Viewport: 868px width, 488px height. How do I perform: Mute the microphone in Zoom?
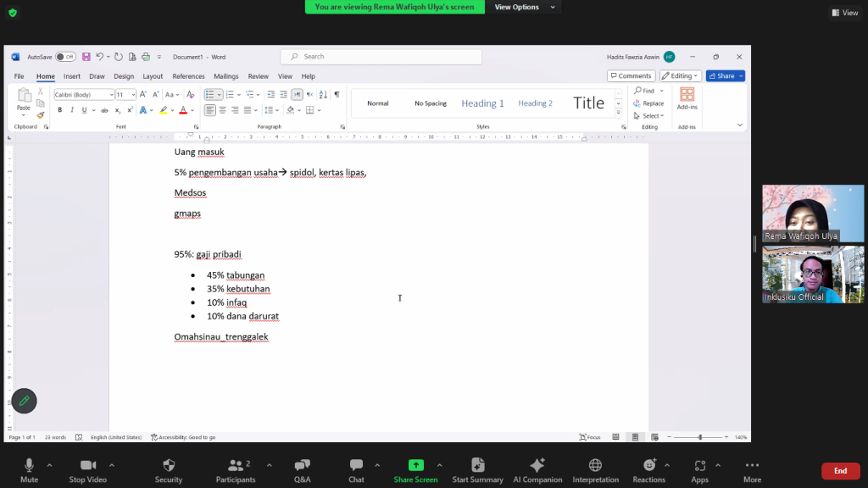coord(30,471)
